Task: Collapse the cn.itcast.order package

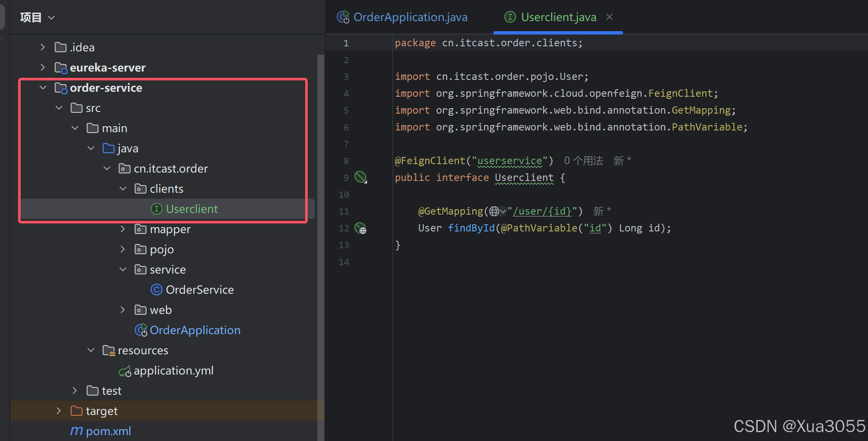Action: pos(107,168)
